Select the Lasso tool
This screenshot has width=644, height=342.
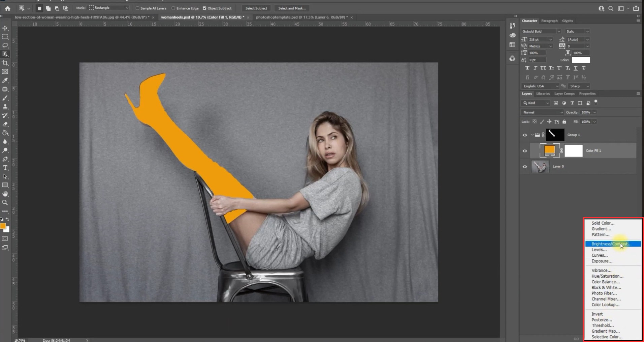coord(5,45)
